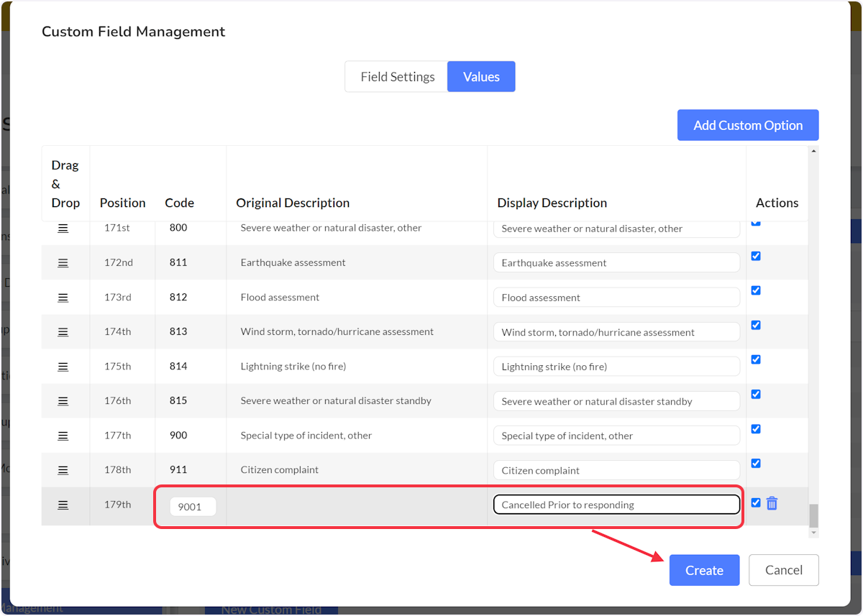
Task: Uncheck the Flood assessment checkbox
Action: point(756,290)
